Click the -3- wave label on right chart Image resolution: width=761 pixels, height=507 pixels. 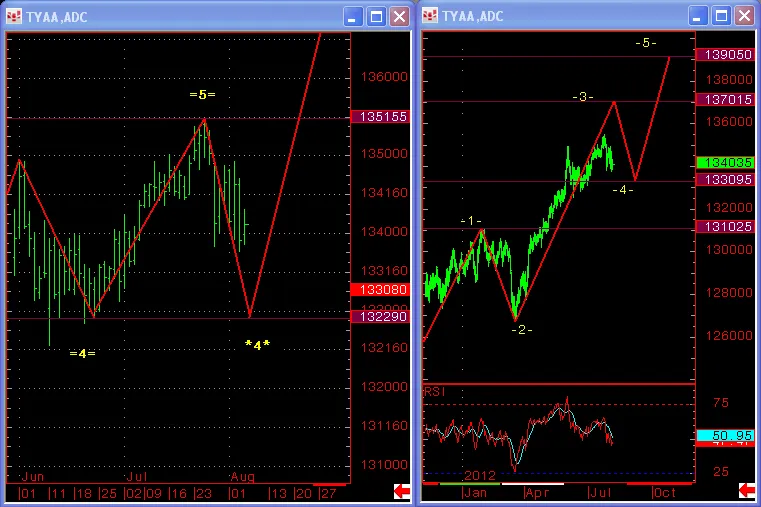(583, 97)
